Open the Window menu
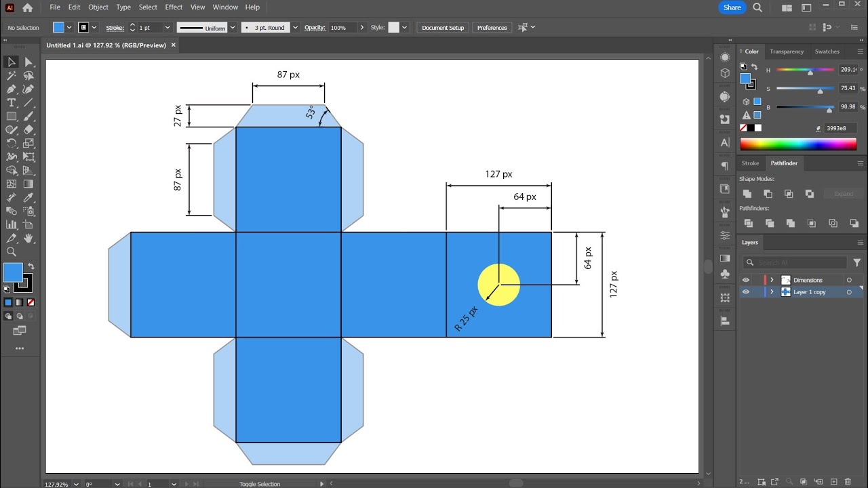 (x=225, y=7)
